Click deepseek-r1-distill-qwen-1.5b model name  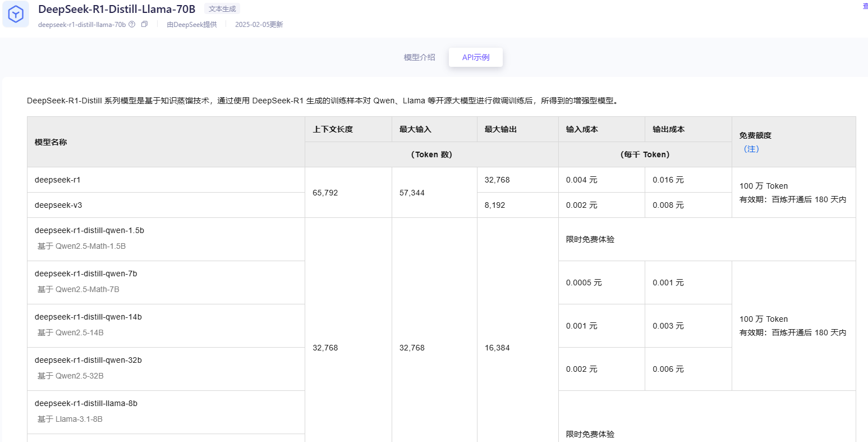(89, 230)
